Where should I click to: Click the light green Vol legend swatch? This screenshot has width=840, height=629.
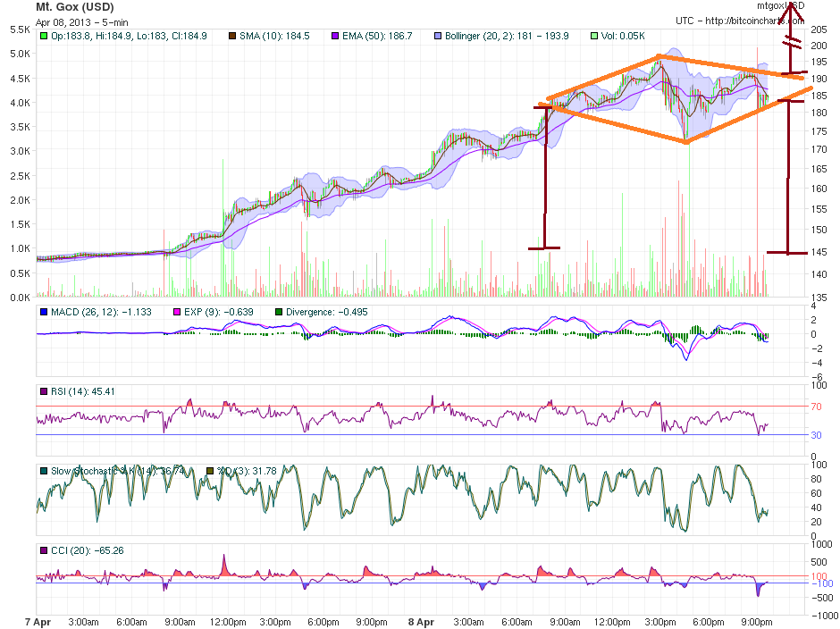[594, 37]
